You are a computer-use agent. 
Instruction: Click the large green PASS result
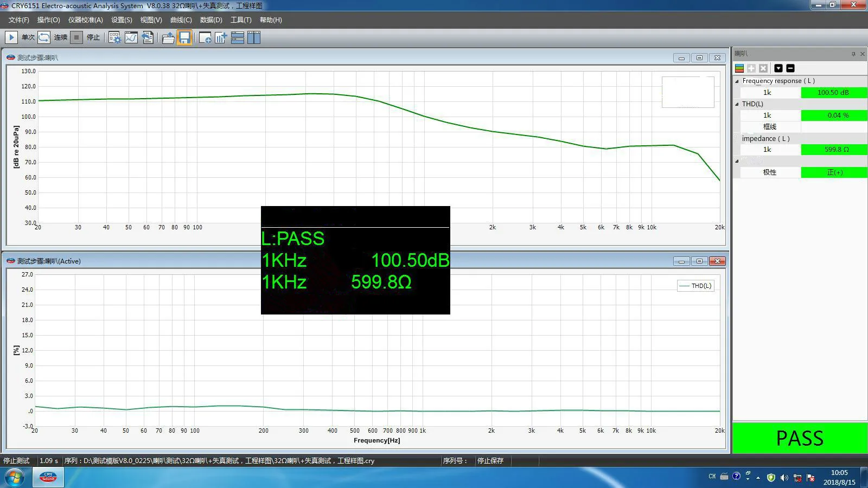[800, 438]
